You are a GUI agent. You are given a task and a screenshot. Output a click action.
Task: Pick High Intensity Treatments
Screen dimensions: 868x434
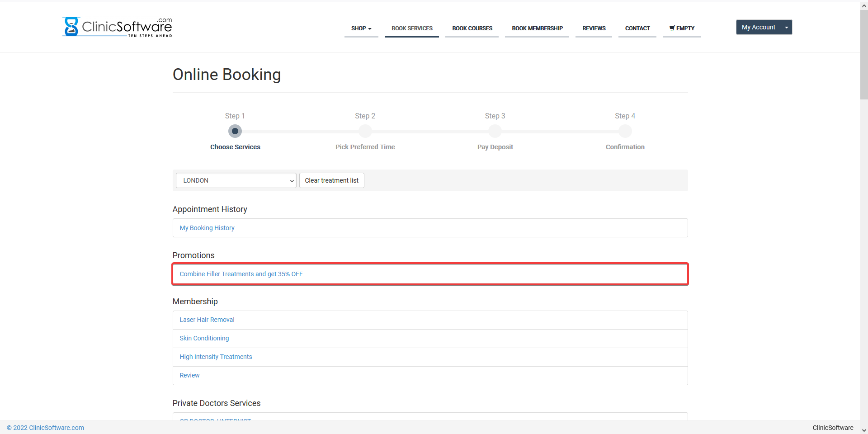coord(216,357)
